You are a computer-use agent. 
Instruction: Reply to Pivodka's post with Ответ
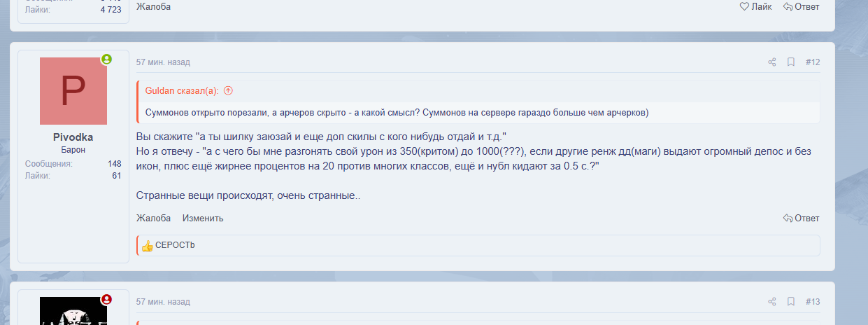[x=802, y=218]
